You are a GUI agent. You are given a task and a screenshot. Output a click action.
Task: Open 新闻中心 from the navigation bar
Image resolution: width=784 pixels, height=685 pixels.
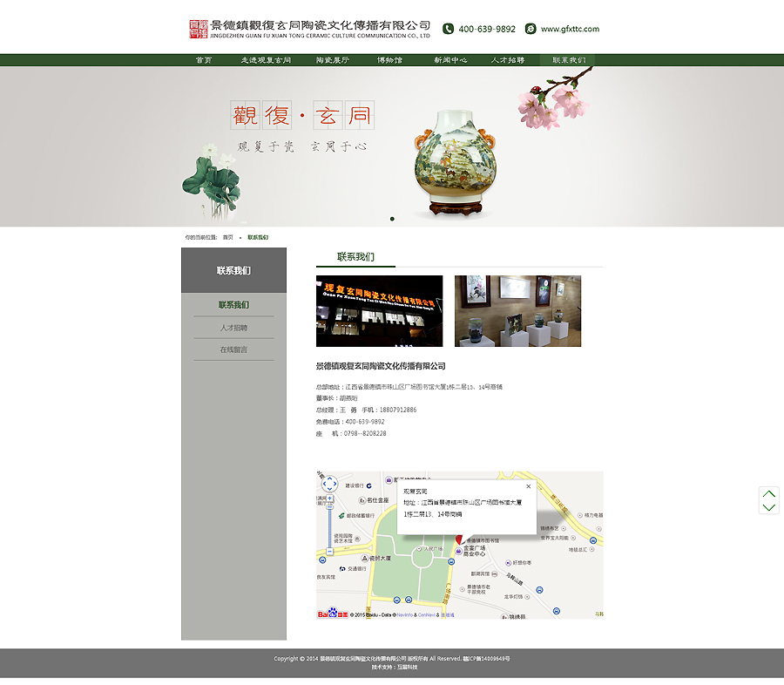450,60
